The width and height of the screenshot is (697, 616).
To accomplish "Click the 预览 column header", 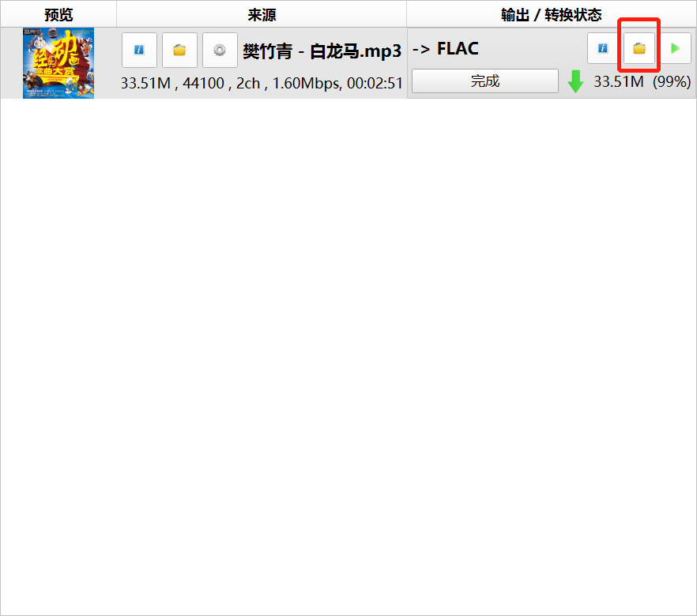I will (58, 14).
